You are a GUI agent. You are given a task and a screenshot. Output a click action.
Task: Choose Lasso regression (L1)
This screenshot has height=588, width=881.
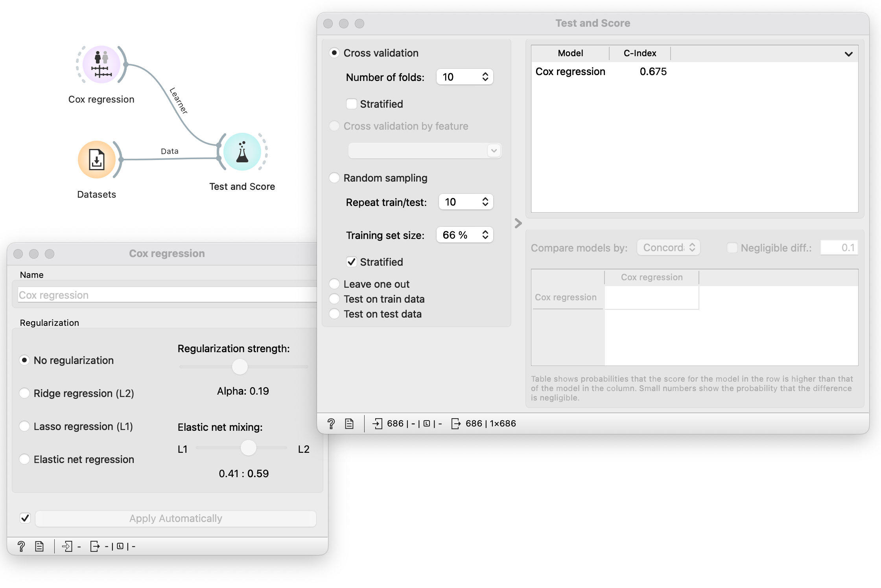pos(24,426)
